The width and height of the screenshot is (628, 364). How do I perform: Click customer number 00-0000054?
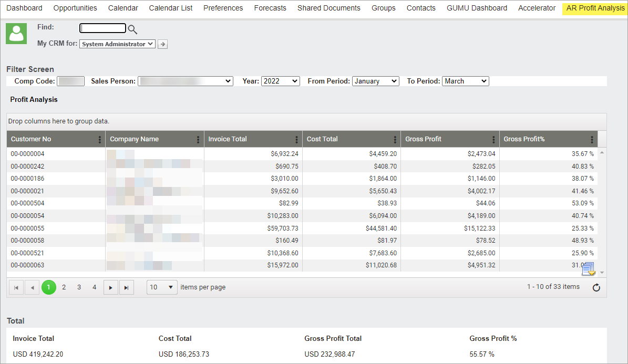point(28,216)
